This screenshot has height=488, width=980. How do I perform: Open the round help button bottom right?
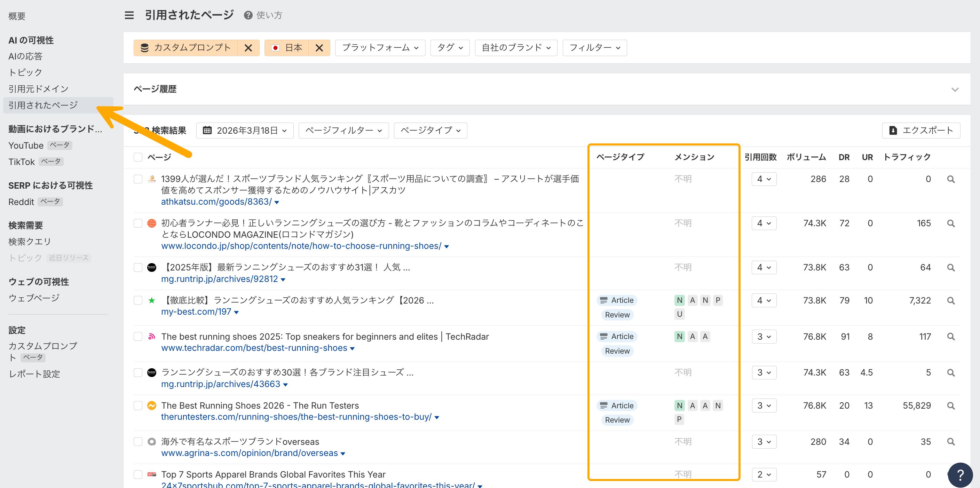960,474
